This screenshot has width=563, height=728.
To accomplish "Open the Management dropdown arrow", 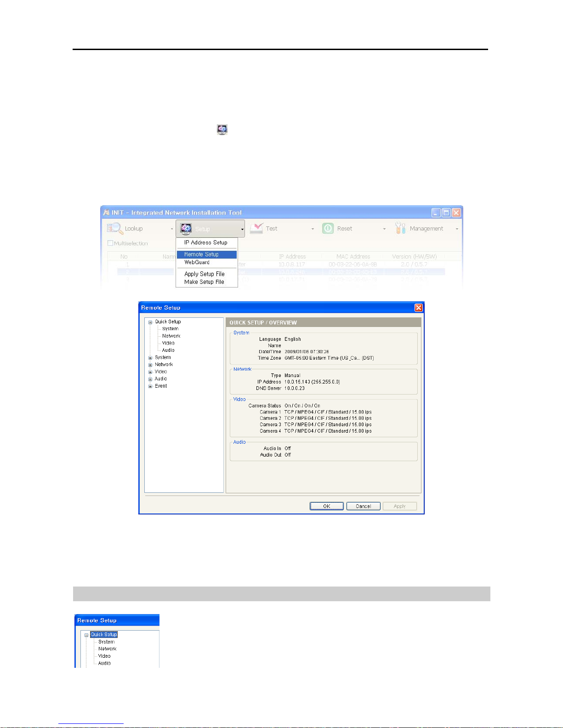I will (457, 229).
